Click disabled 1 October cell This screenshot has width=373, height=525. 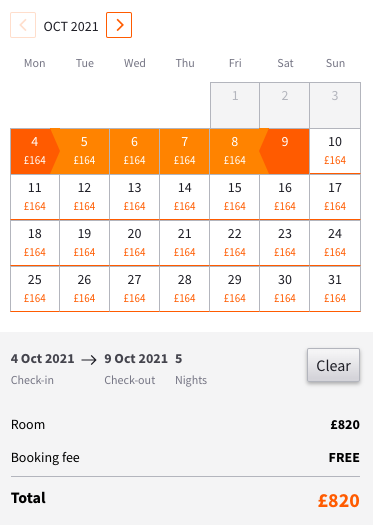235,105
